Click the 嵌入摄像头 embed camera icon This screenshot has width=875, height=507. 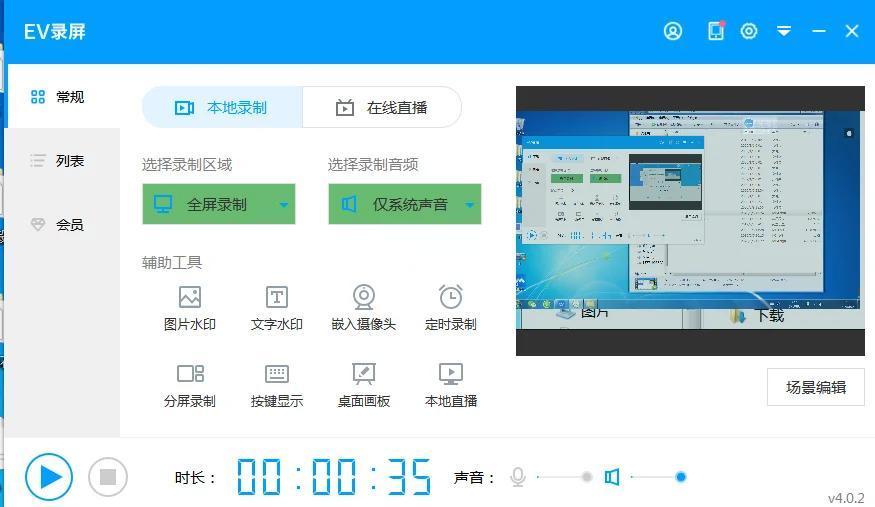363,298
